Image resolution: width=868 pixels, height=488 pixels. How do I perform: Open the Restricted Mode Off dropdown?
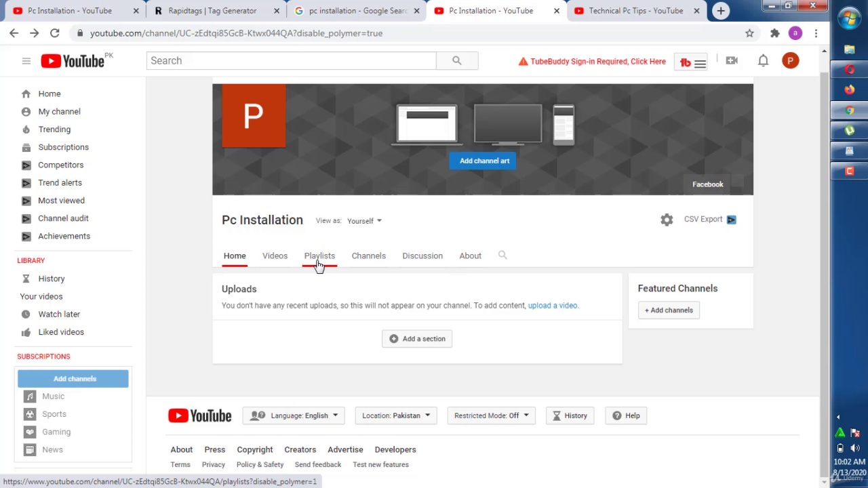(492, 415)
